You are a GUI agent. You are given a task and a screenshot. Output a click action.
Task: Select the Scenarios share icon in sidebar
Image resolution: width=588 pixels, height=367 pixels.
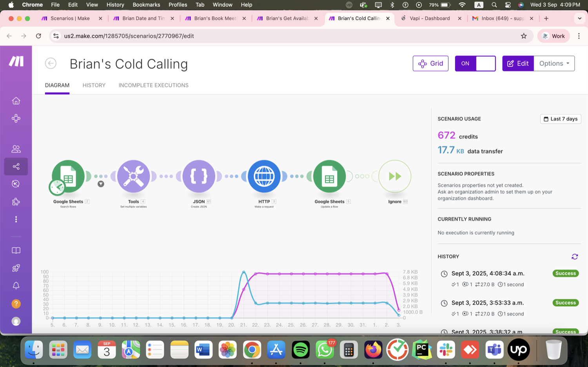click(x=16, y=166)
